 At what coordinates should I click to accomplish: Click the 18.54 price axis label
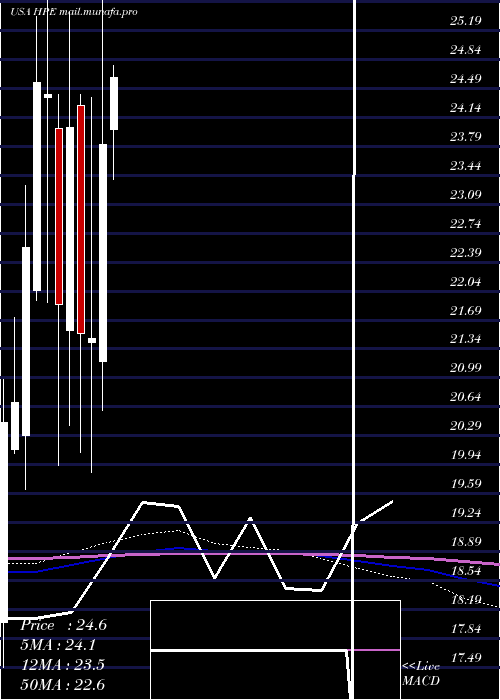(466, 571)
